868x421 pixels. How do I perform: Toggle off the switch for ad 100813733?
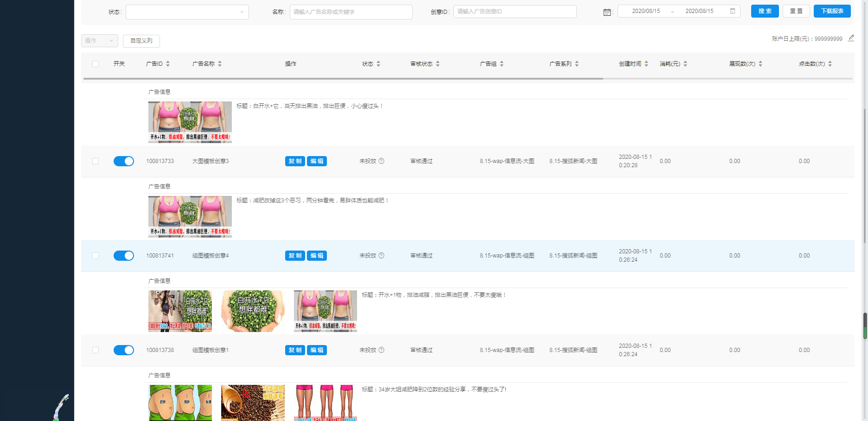pyautogui.click(x=124, y=161)
